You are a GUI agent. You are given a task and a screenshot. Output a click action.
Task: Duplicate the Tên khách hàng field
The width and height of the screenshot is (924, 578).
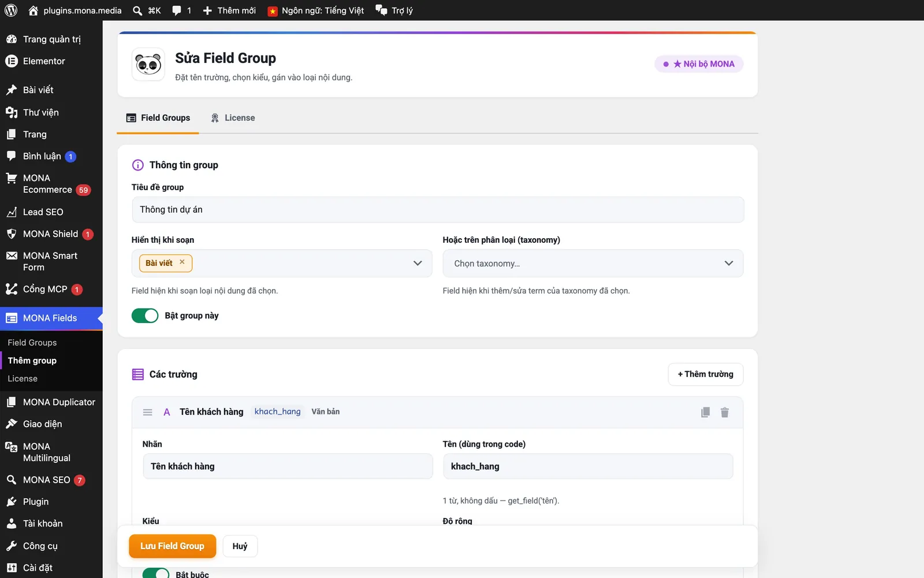pyautogui.click(x=705, y=412)
